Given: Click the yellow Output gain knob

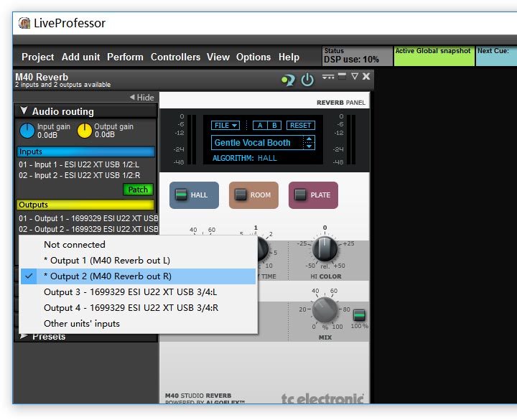Looking at the screenshot, I should pos(85,131).
